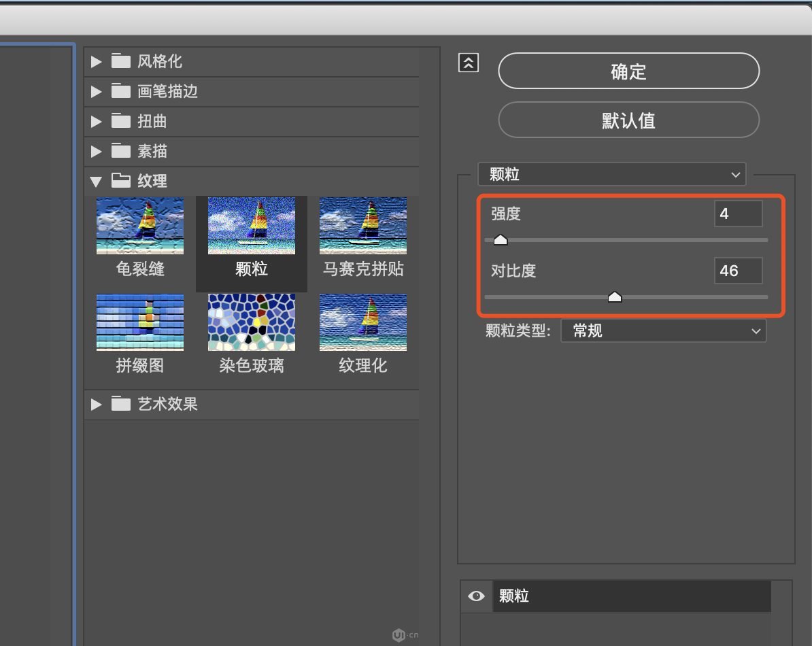This screenshot has height=646, width=812.
Task: Select the 纹理化 filter thumbnail
Action: click(363, 322)
